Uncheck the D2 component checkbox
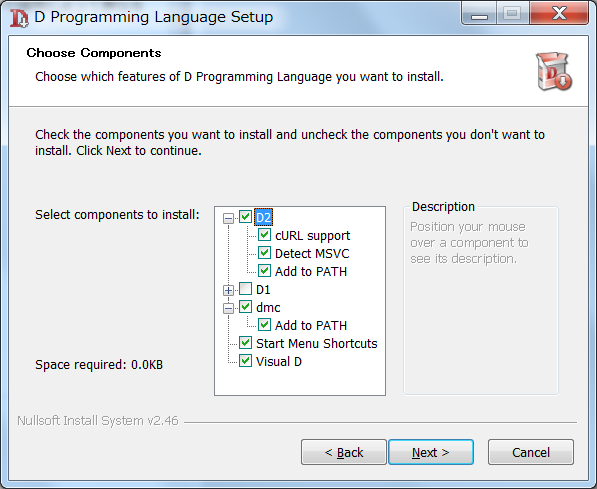This screenshot has height=489, width=597. point(246,217)
